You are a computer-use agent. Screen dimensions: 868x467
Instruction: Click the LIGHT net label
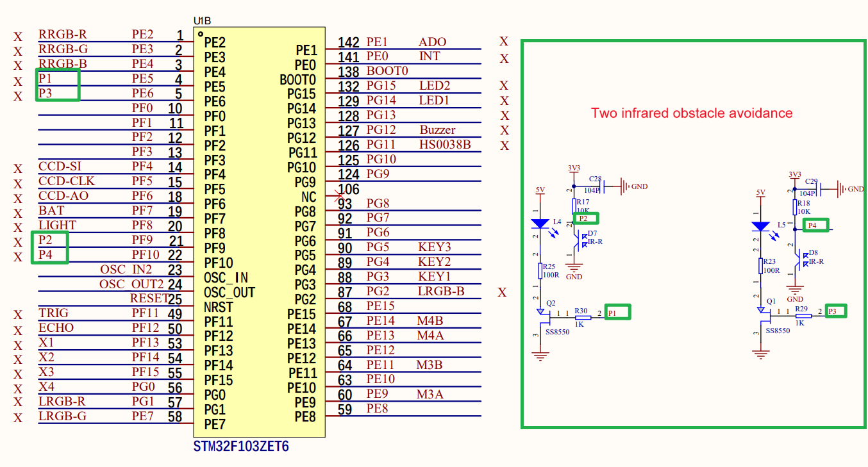point(57,225)
